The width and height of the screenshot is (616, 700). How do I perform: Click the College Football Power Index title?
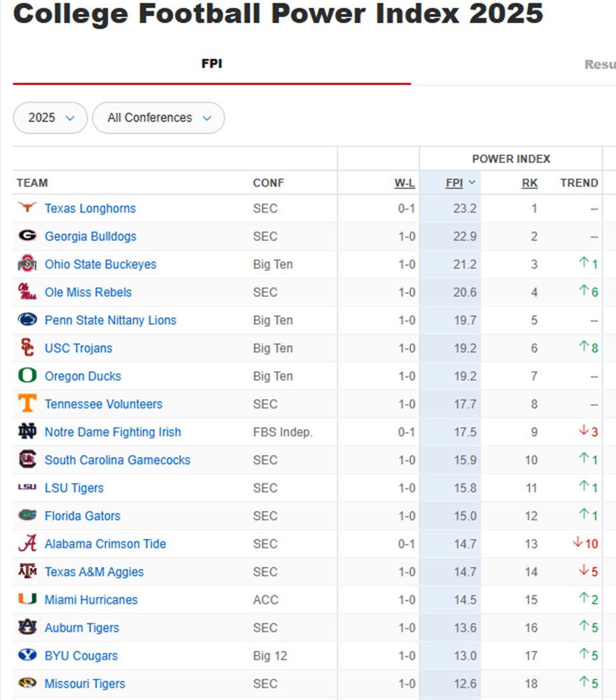pyautogui.click(x=278, y=13)
